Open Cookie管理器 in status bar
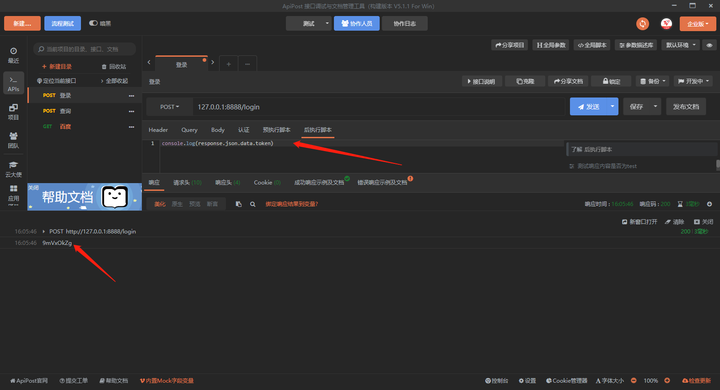This screenshot has height=390, width=720. point(566,380)
